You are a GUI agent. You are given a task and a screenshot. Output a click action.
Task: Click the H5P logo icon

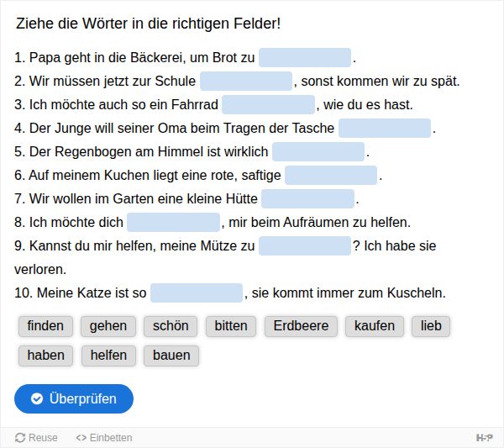click(484, 437)
